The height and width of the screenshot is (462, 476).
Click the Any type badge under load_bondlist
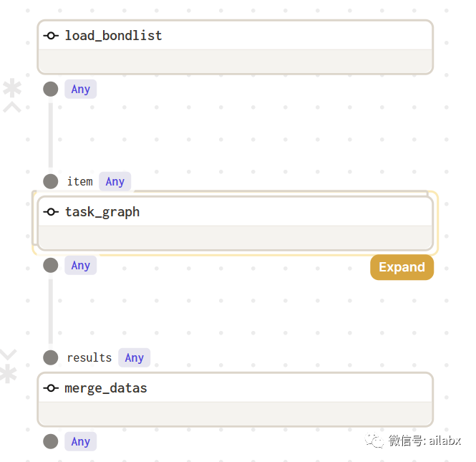pyautogui.click(x=80, y=90)
